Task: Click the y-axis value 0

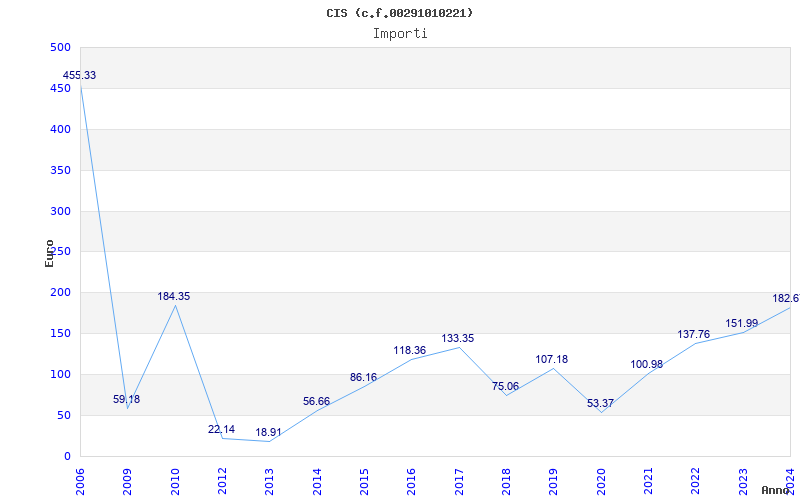Action: [67, 457]
